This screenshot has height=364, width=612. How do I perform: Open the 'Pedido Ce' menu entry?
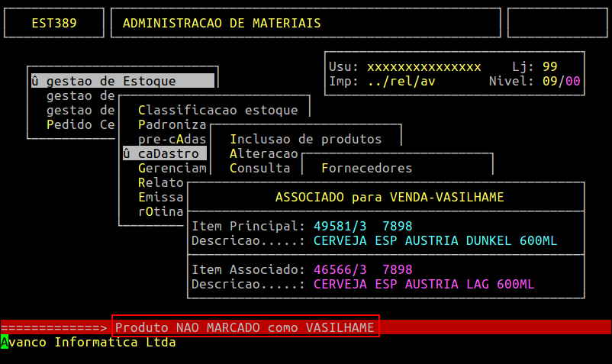coord(80,124)
